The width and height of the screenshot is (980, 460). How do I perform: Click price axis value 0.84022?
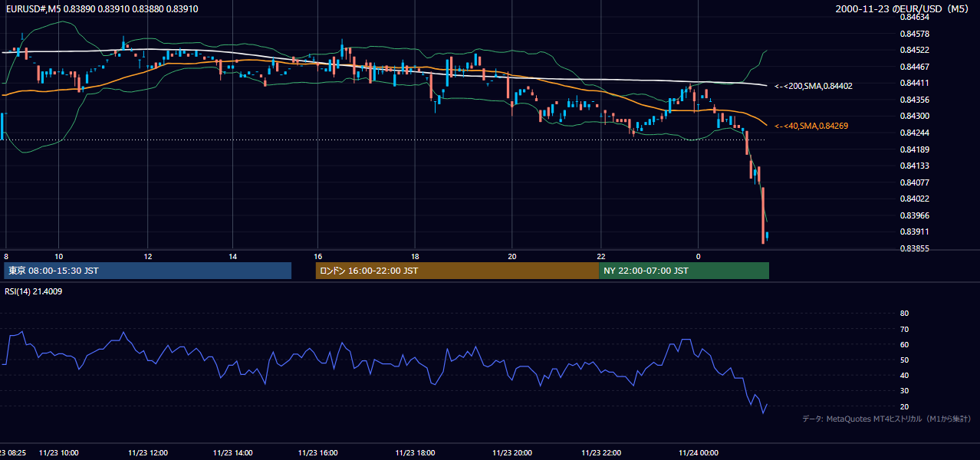[914, 199]
